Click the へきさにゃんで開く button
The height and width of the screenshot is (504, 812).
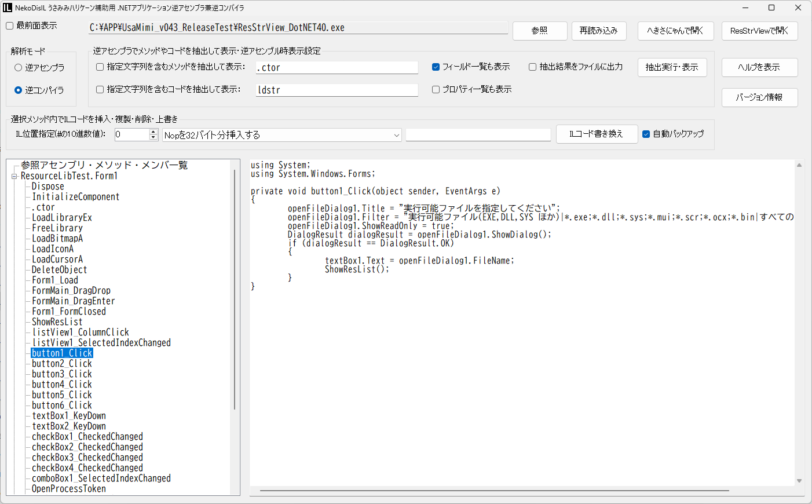676,31
